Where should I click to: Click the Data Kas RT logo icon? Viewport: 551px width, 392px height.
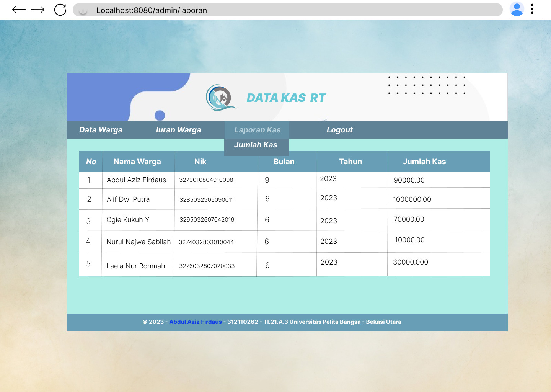(x=221, y=98)
